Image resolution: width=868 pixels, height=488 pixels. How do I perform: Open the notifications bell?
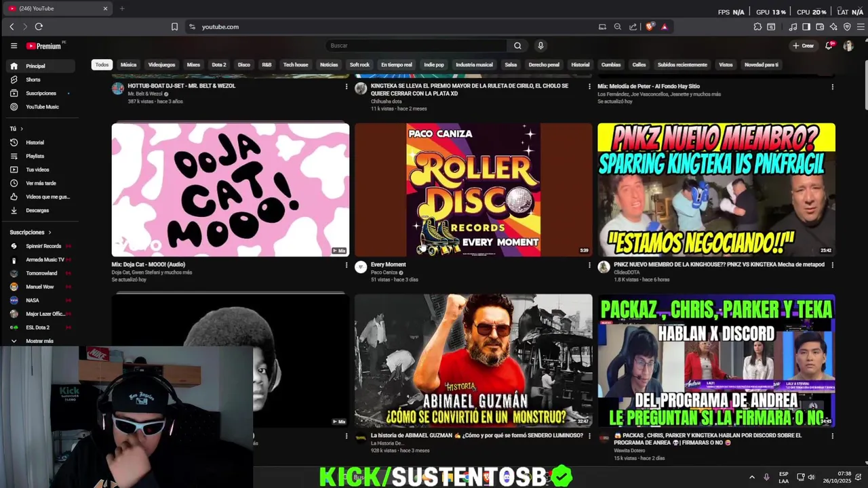click(x=829, y=46)
